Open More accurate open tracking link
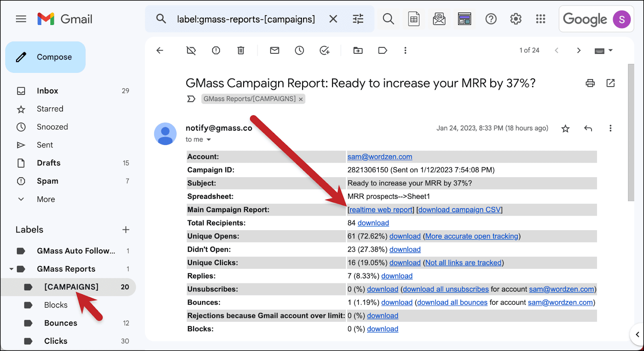 pyautogui.click(x=472, y=236)
